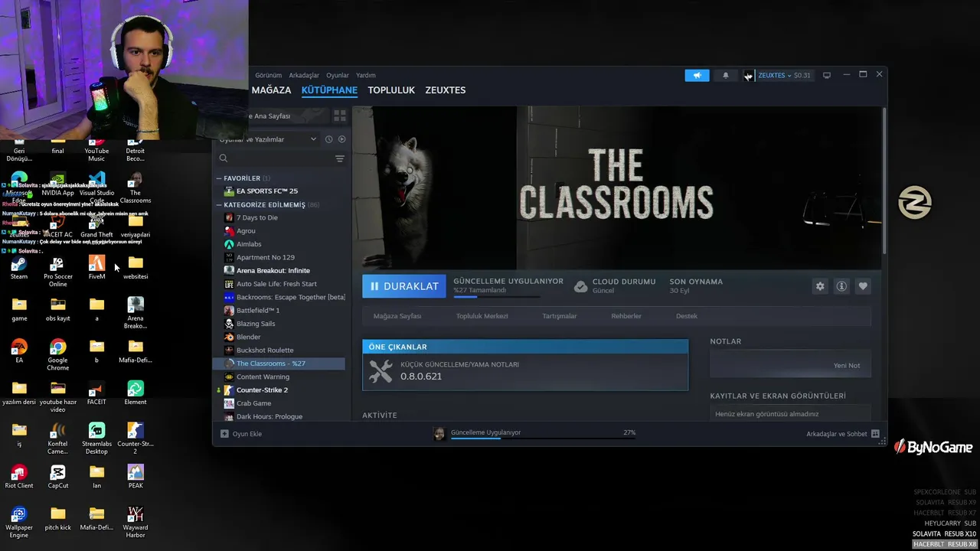This screenshot has width=980, height=551.
Task: Go to MAĞAZA tab
Action: tap(272, 90)
